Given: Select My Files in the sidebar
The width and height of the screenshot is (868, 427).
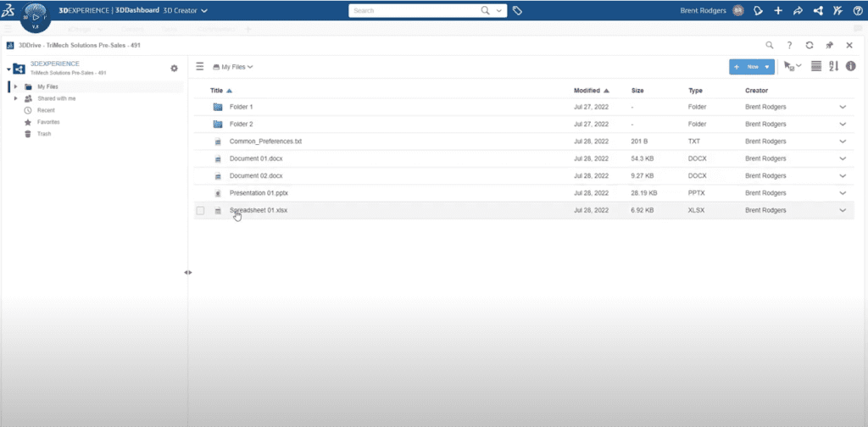Looking at the screenshot, I should 47,86.
